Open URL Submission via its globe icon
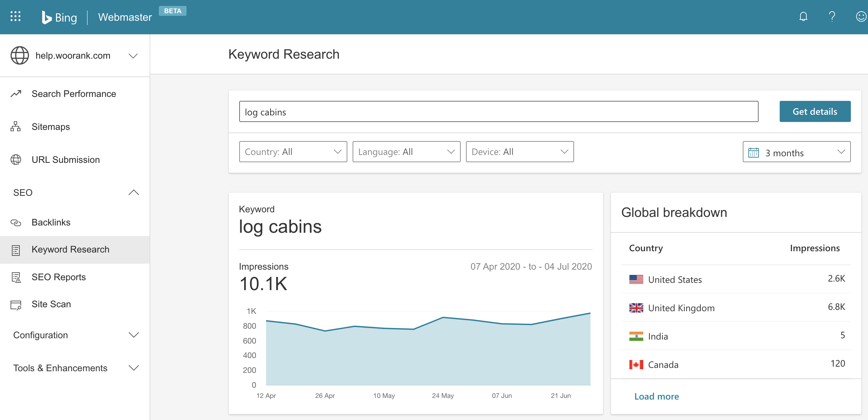 [x=15, y=160]
